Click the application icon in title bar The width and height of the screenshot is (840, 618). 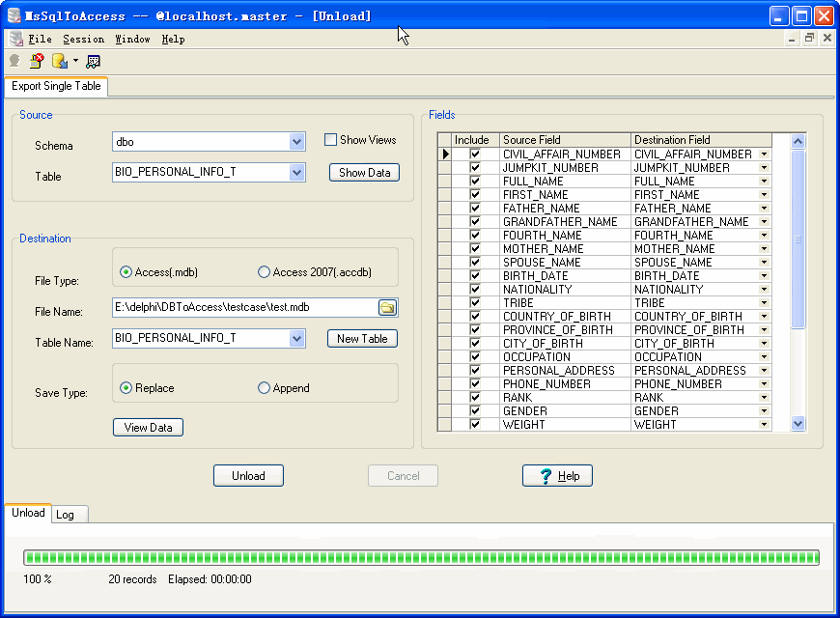tap(14, 16)
